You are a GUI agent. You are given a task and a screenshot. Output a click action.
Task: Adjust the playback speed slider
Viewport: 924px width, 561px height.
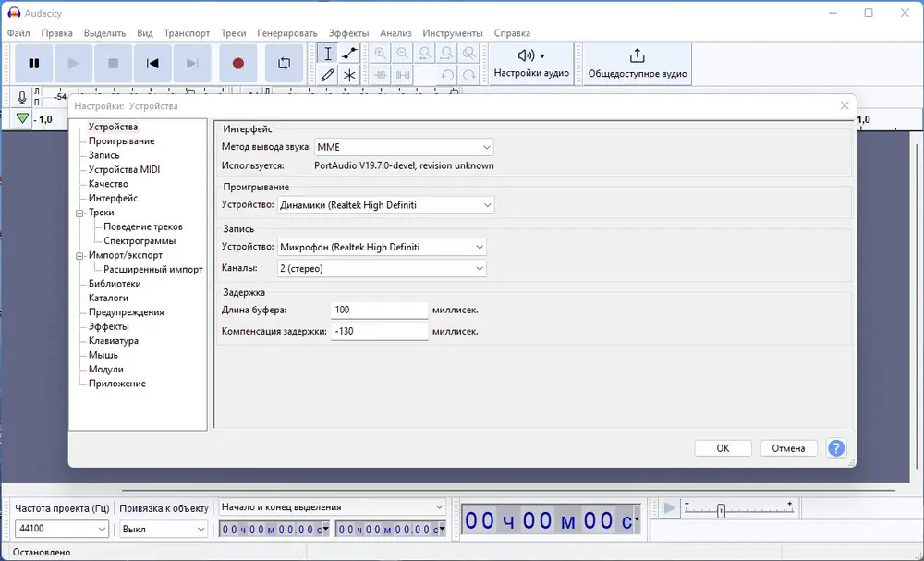[721, 511]
